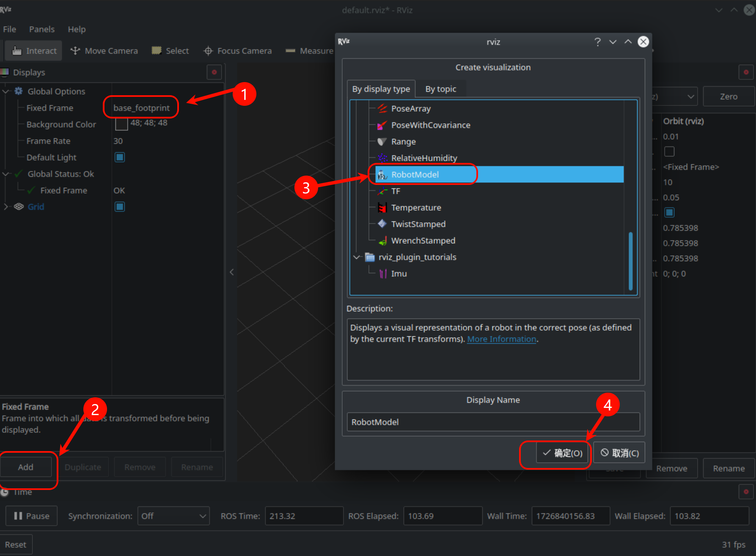Click the Background Color swatch
The width and height of the screenshot is (756, 556).
pos(121,124)
